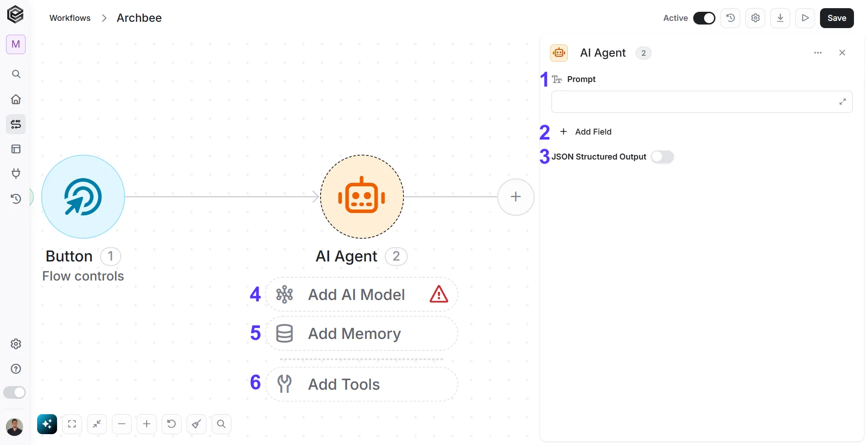868x445 pixels.
Task: Add a new node with plus circle
Action: click(x=516, y=197)
